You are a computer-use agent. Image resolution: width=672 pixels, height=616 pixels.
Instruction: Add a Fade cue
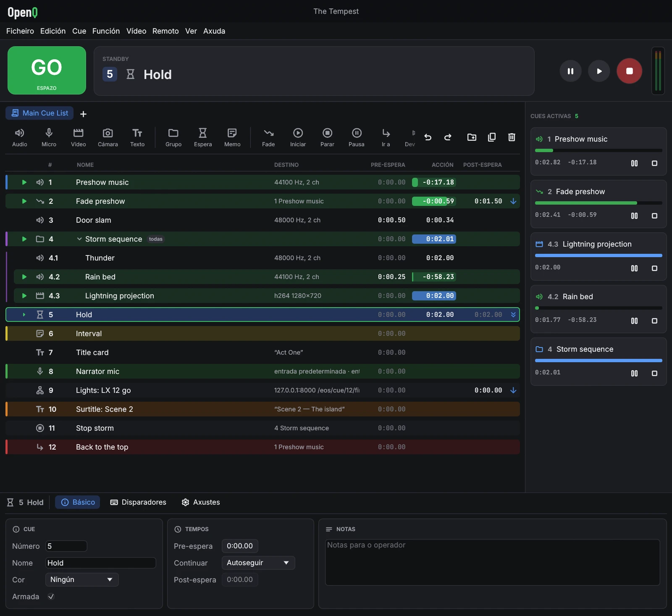(268, 137)
